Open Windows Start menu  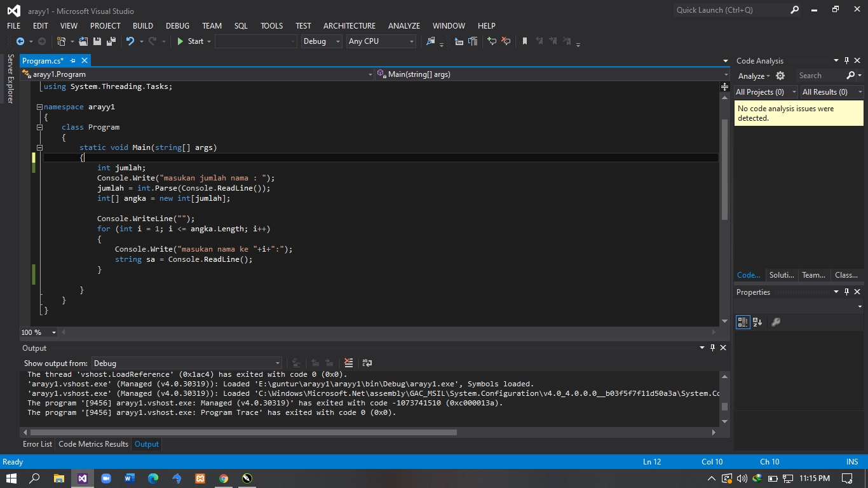(11, 478)
